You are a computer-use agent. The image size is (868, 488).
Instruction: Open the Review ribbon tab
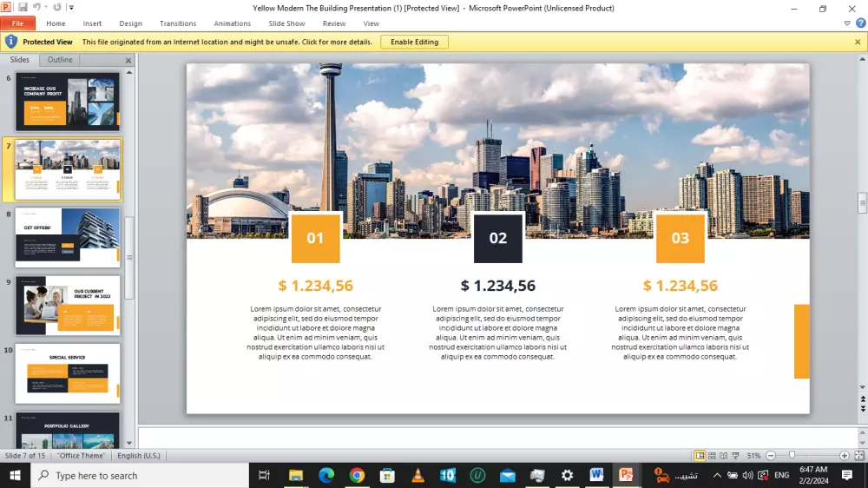tap(334, 23)
